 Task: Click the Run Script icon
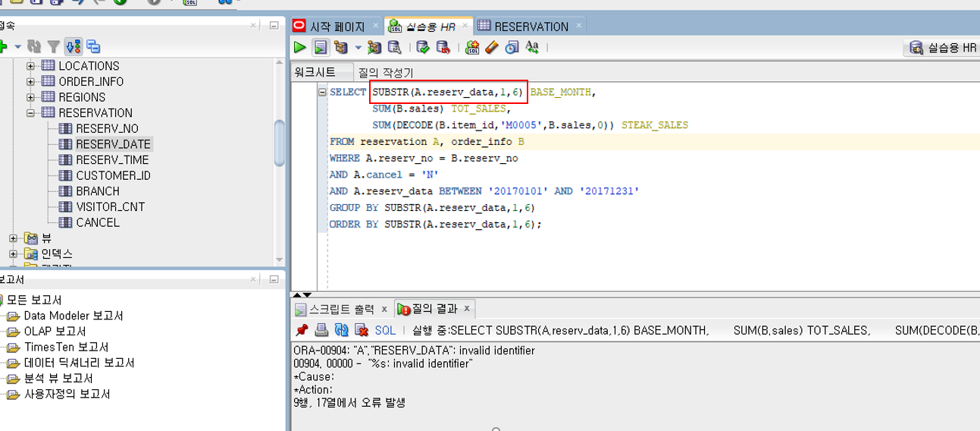point(321,47)
